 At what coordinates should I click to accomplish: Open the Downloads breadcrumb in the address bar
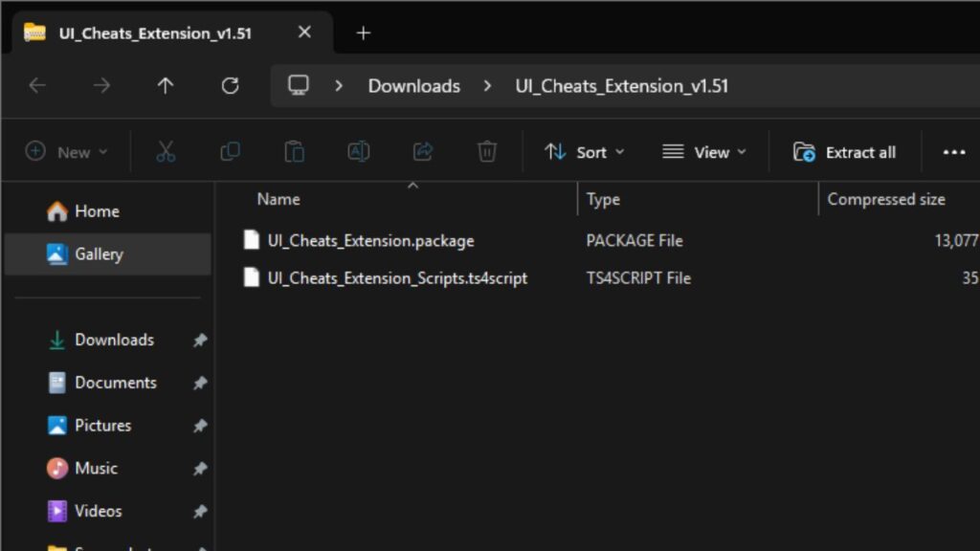[x=413, y=85]
